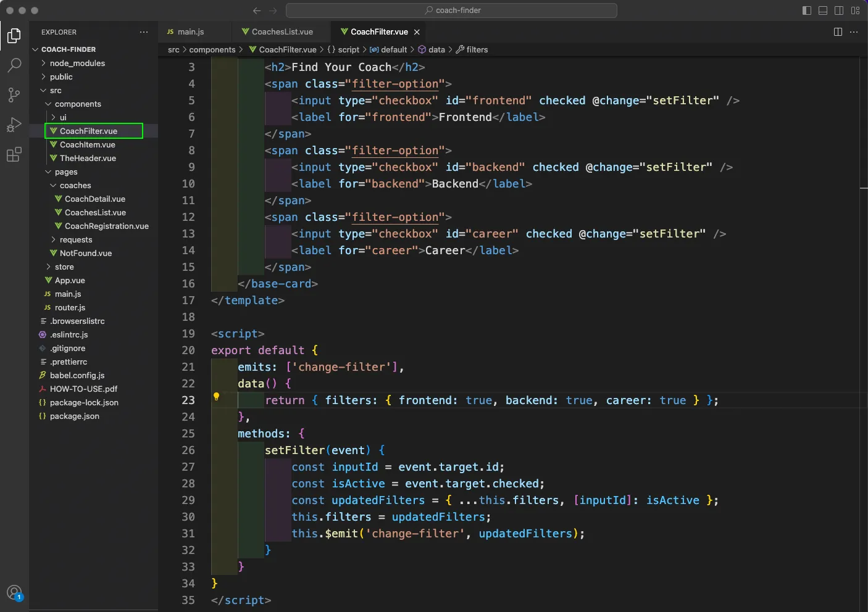The image size is (868, 612).
Task: Go forward using the navigation arrow
Action: click(x=273, y=10)
